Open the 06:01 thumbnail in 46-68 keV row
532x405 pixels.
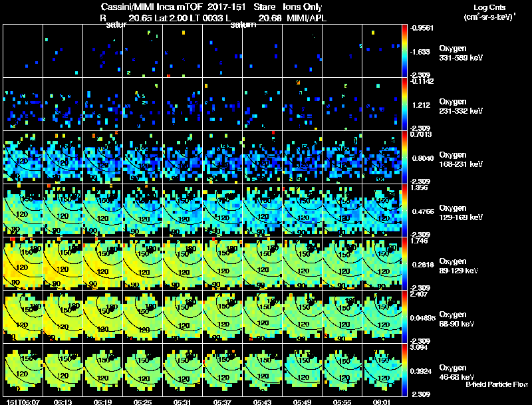pos(382,370)
